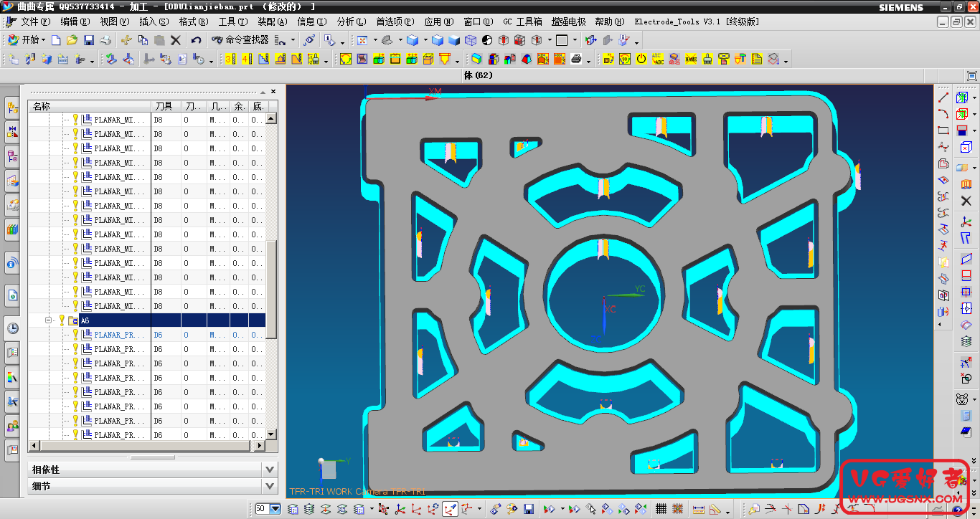
Task: Open the 编辑(E) menu
Action: pyautogui.click(x=75, y=22)
